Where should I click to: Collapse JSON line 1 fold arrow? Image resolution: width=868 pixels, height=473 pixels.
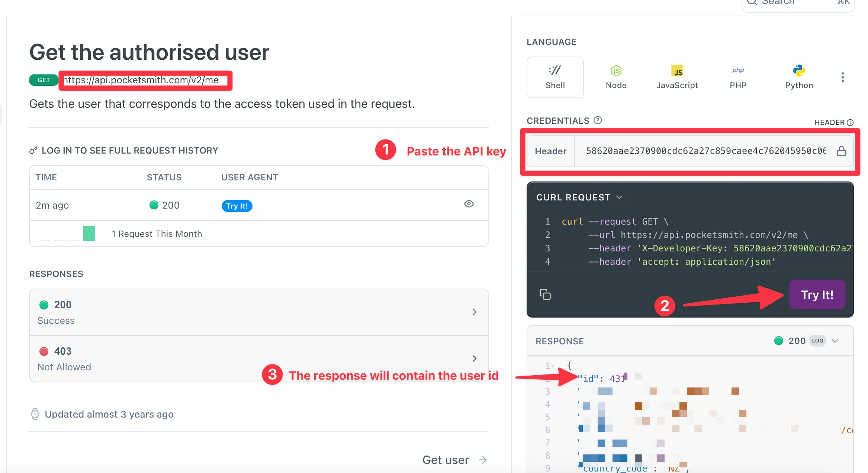[553, 366]
